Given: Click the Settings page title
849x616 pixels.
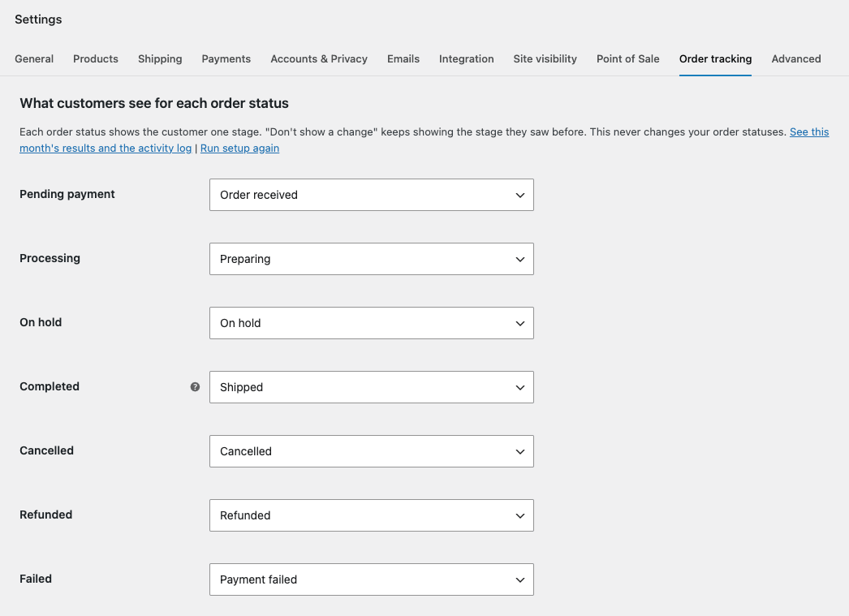Looking at the screenshot, I should click(38, 19).
